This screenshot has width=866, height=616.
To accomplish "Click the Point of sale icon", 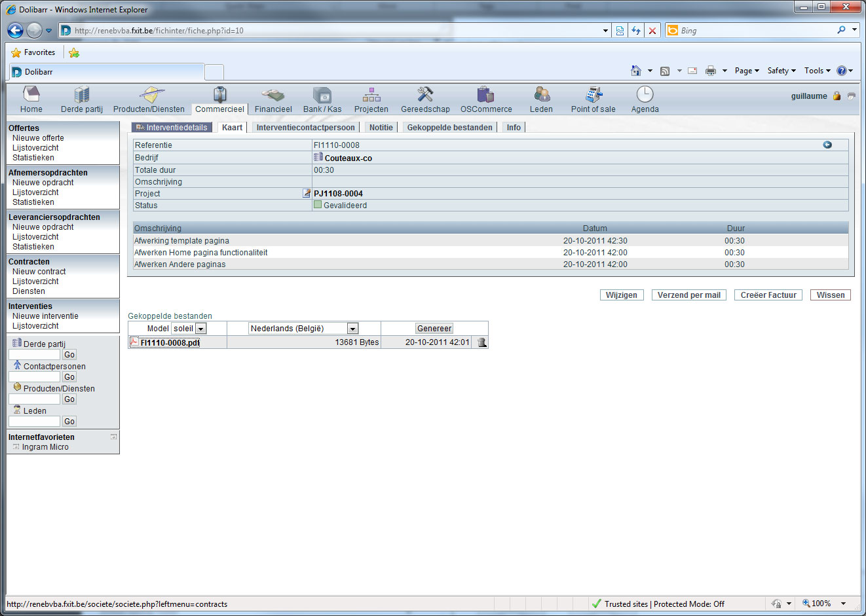I will click(593, 95).
